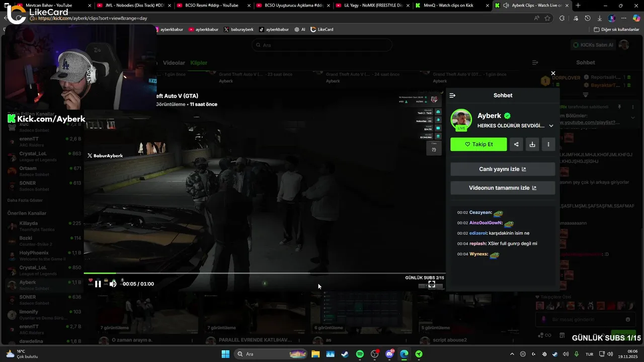The height and width of the screenshot is (362, 644).
Task: Open the MnnQ Watch clips on Kick tab
Action: coord(452,6)
